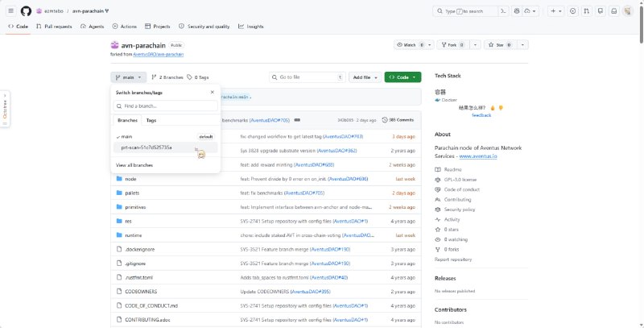The height and width of the screenshot is (328, 644).
Task: Expand the main branch selector dropdown
Action: [129, 77]
